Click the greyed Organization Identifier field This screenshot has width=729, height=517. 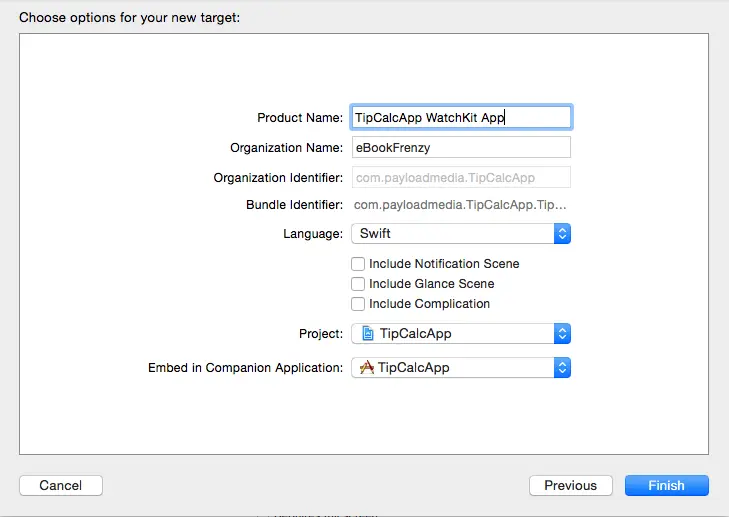click(x=460, y=178)
